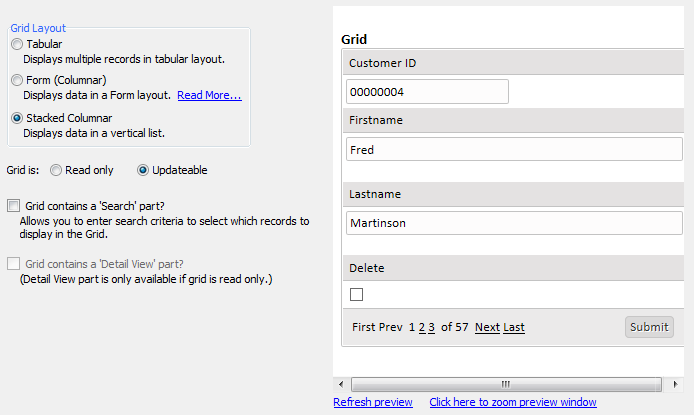Click the Customer ID input field
This screenshot has width=694, height=415.
(x=427, y=92)
